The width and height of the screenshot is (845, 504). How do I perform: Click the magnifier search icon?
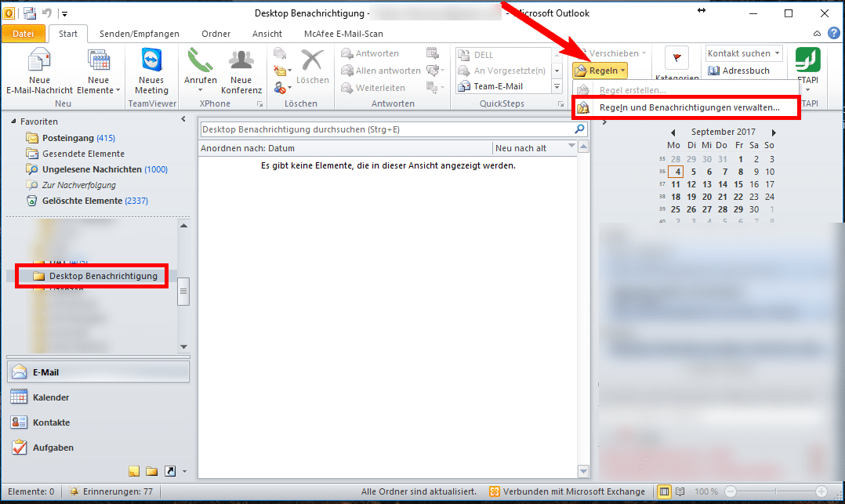coord(579,129)
